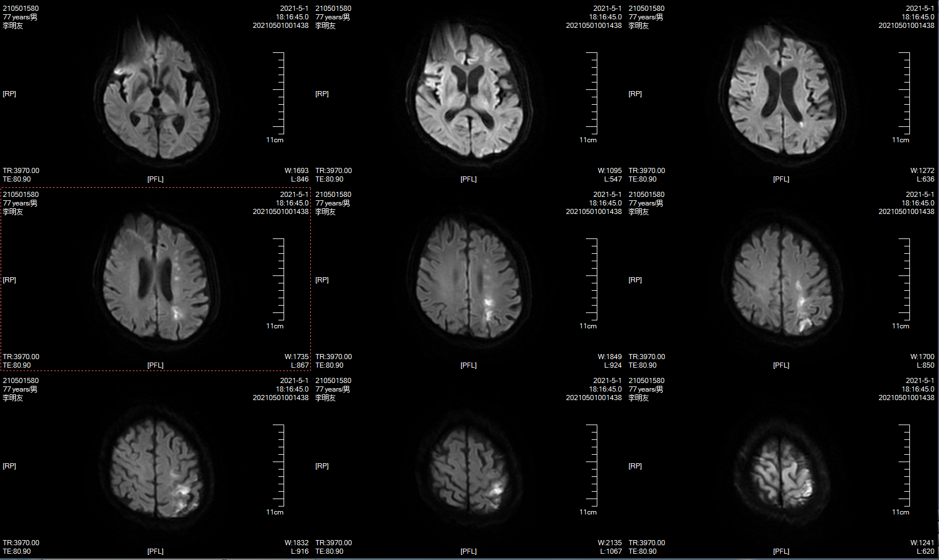The image size is (939, 560).
Task: Click the window level value L:924
Action: pos(613,365)
